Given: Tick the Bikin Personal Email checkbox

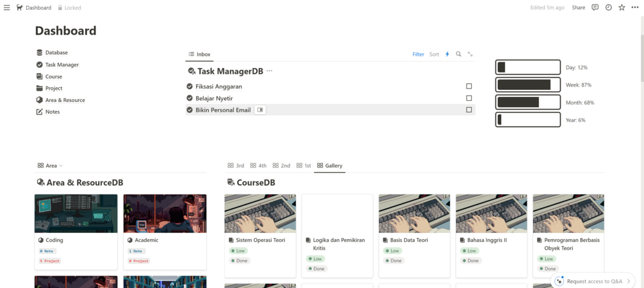Looking at the screenshot, I should click(x=469, y=110).
